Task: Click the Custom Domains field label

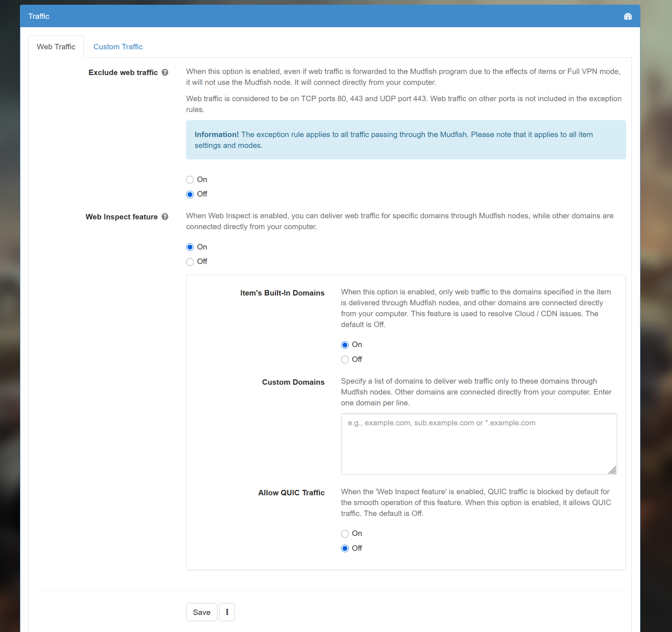Action: coord(293,382)
